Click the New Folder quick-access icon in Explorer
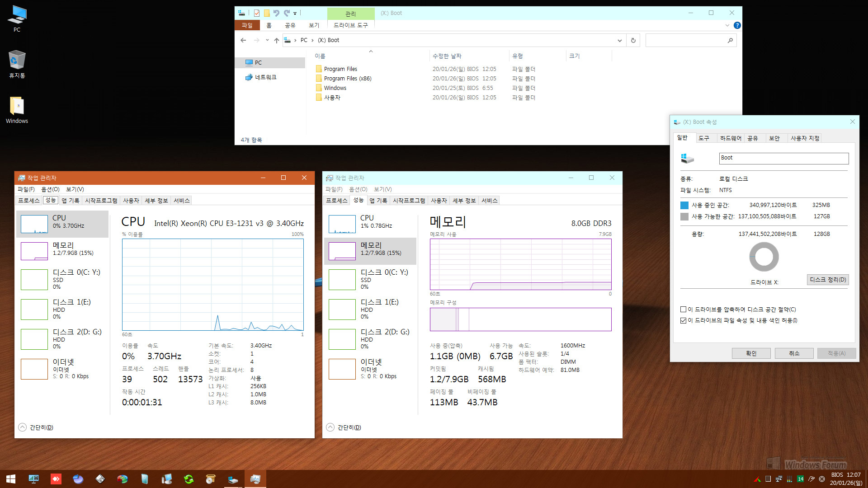Screen dimensions: 868x488 [x=267, y=13]
